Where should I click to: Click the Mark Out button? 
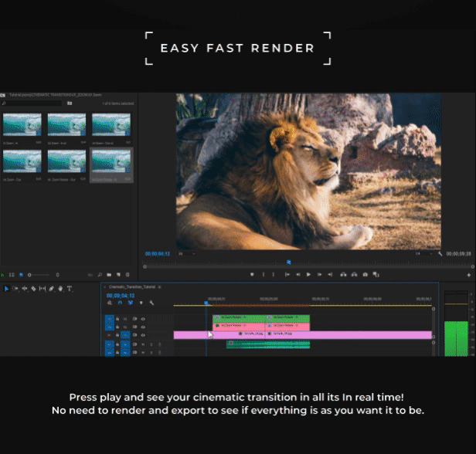(x=274, y=274)
